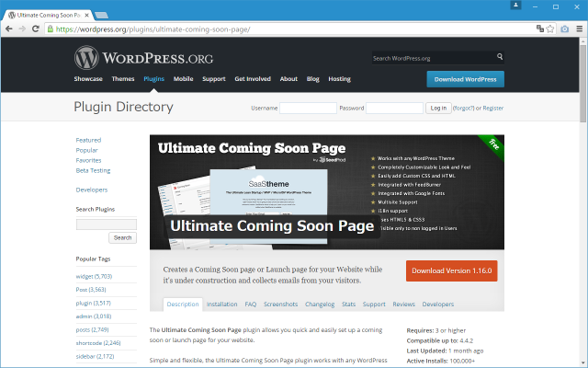Click the Log in button
The image size is (588, 368).
[x=438, y=109]
